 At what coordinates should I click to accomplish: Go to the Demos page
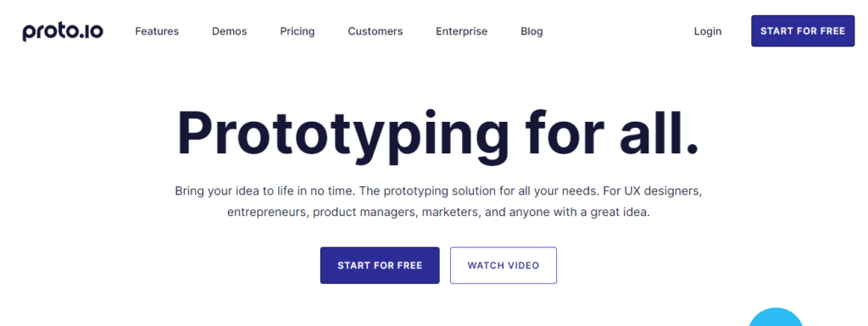tap(229, 31)
